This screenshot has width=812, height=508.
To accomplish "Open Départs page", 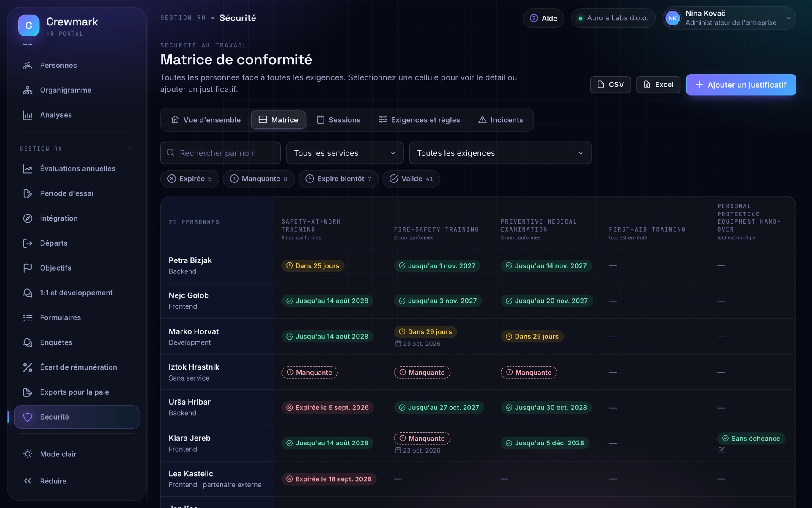I will [77, 243].
